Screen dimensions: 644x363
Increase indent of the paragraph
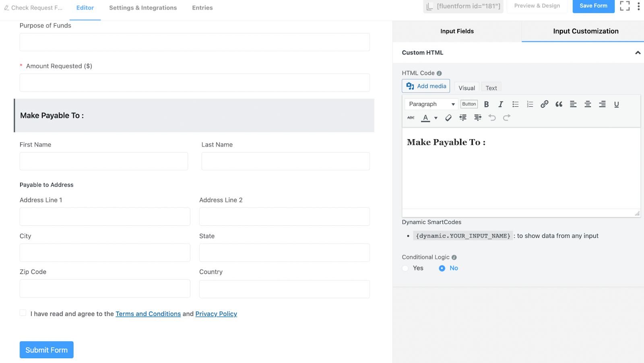(478, 118)
